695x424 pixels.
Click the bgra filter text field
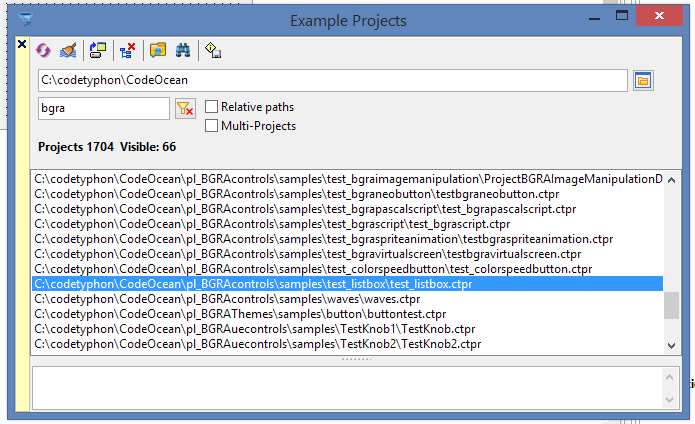pyautogui.click(x=104, y=108)
